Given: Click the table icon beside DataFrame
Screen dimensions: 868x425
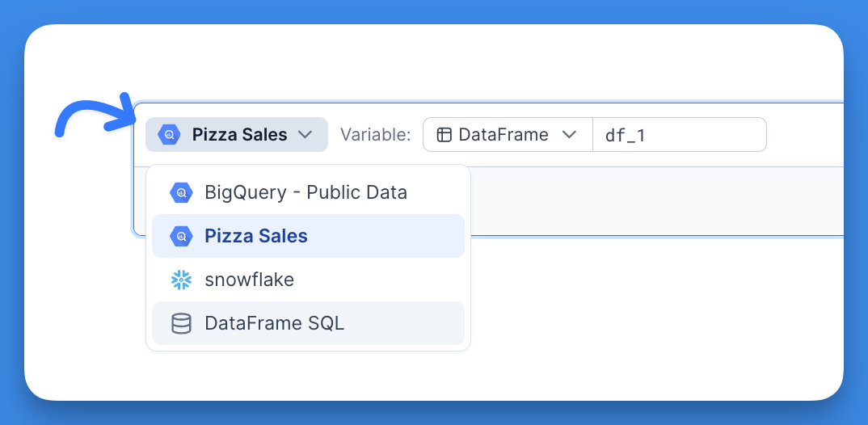Looking at the screenshot, I should pos(444,134).
